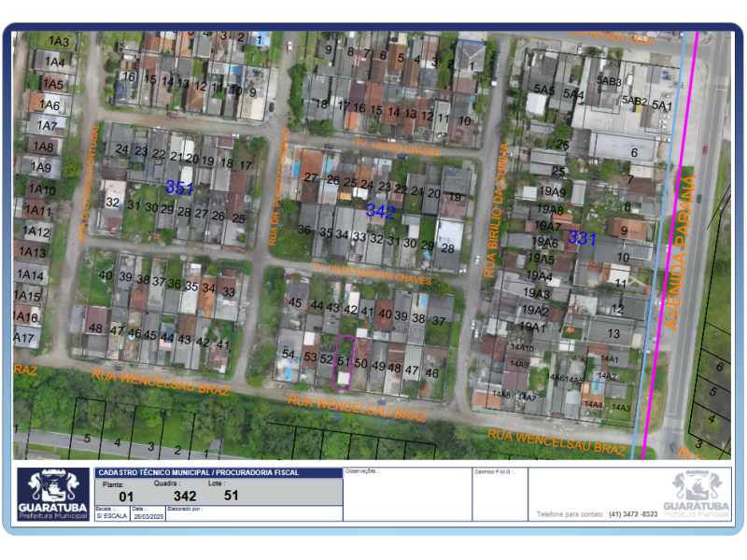
Task: Click the Observações field in the footer
Action: coord(406,494)
